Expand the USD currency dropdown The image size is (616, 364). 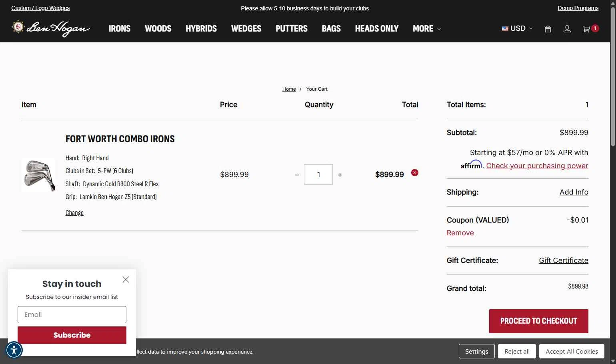pos(517,28)
